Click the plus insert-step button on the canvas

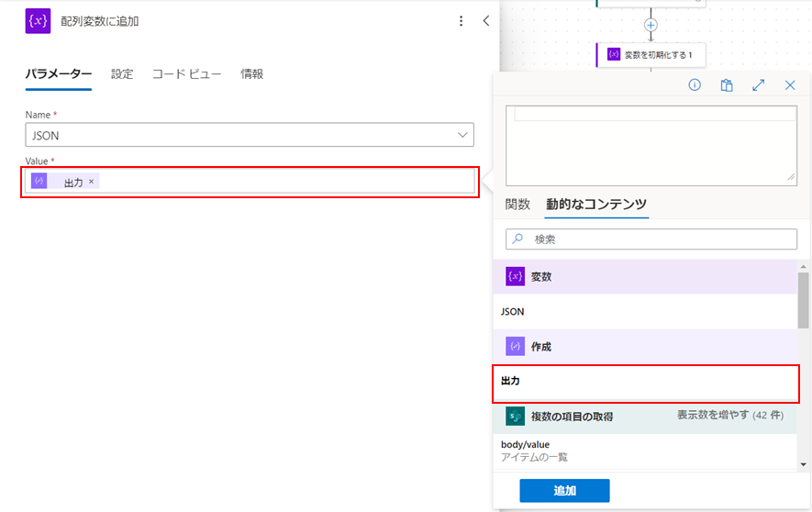coord(651,25)
